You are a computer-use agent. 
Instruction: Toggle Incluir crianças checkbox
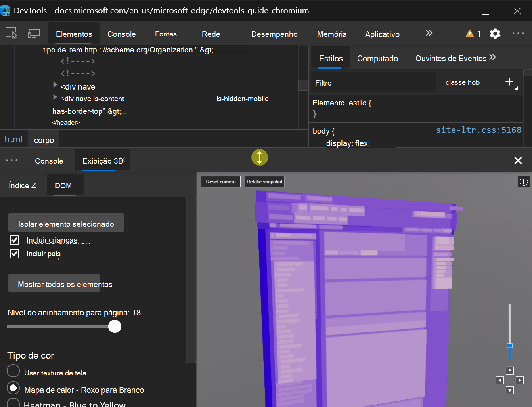(14, 240)
